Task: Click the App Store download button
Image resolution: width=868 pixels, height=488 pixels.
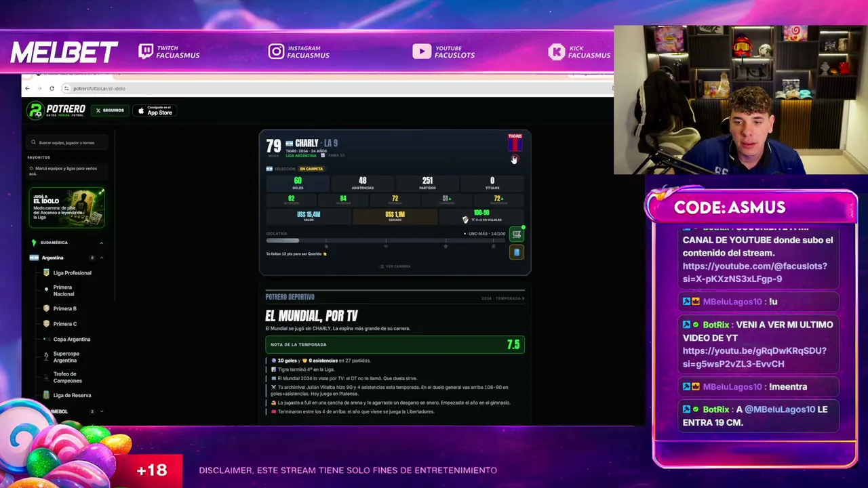Action: [155, 110]
